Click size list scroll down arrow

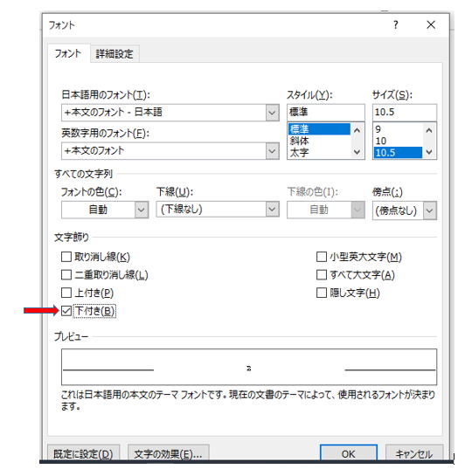click(429, 152)
